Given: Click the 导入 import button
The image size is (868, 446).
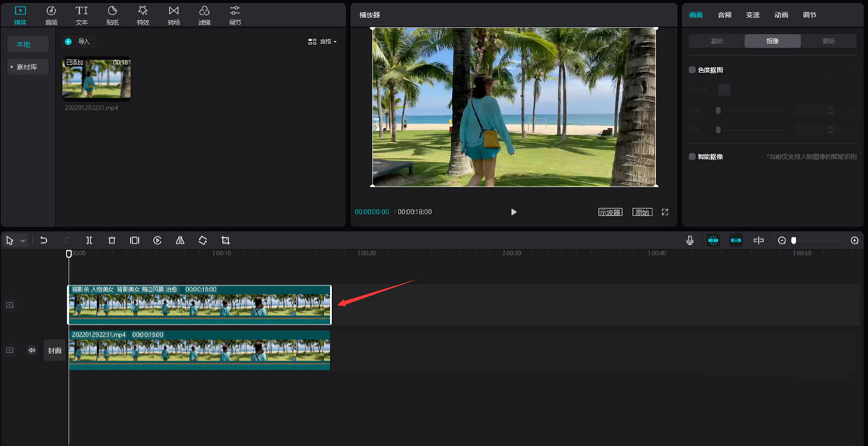Looking at the screenshot, I should 79,42.
